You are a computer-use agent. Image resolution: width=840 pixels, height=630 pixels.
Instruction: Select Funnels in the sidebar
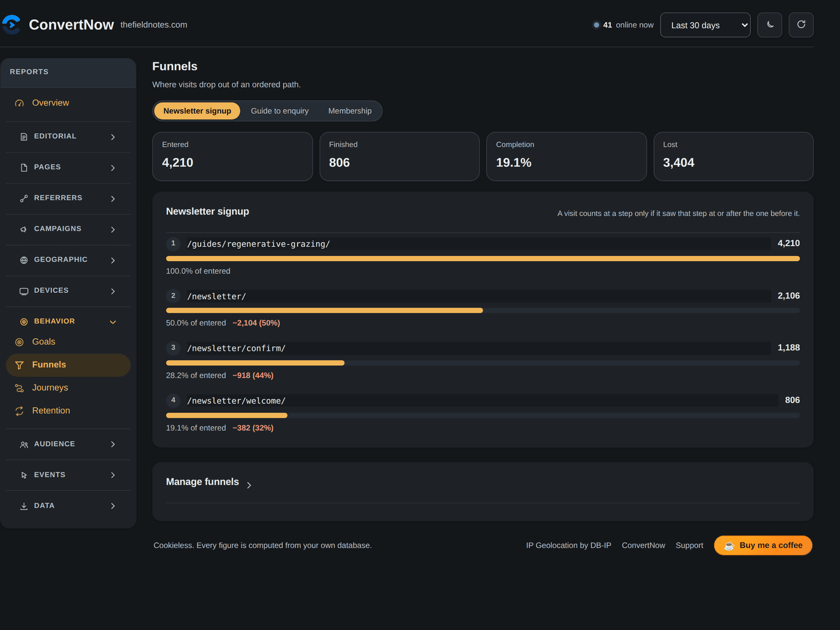pyautogui.click(x=68, y=365)
